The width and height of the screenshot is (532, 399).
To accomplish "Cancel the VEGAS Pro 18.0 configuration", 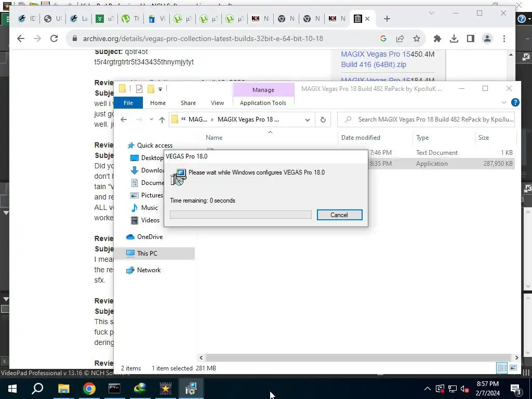I will (339, 215).
